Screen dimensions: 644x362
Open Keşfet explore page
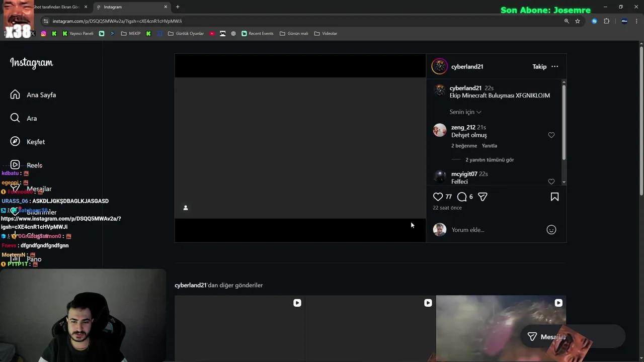(x=28, y=142)
